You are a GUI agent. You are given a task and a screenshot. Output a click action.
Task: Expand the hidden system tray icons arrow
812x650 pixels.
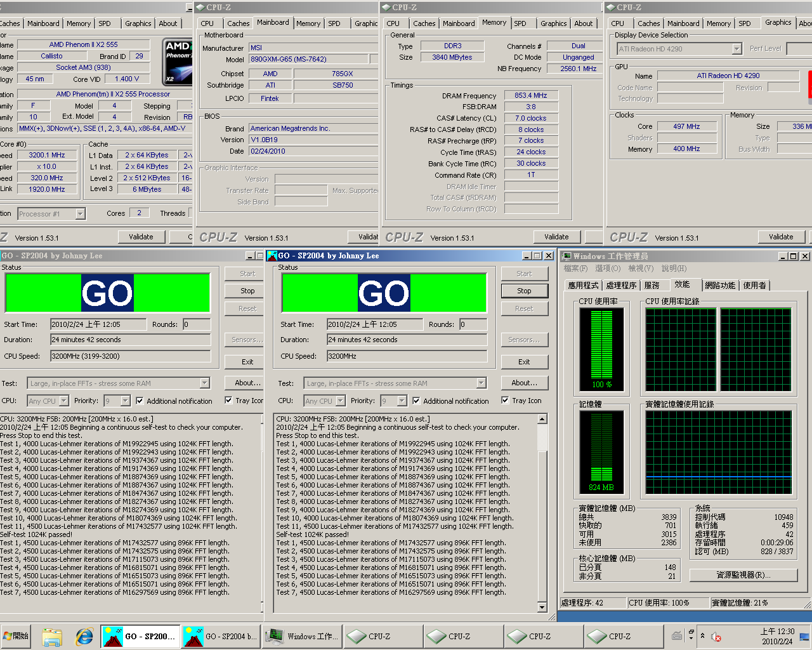click(702, 636)
